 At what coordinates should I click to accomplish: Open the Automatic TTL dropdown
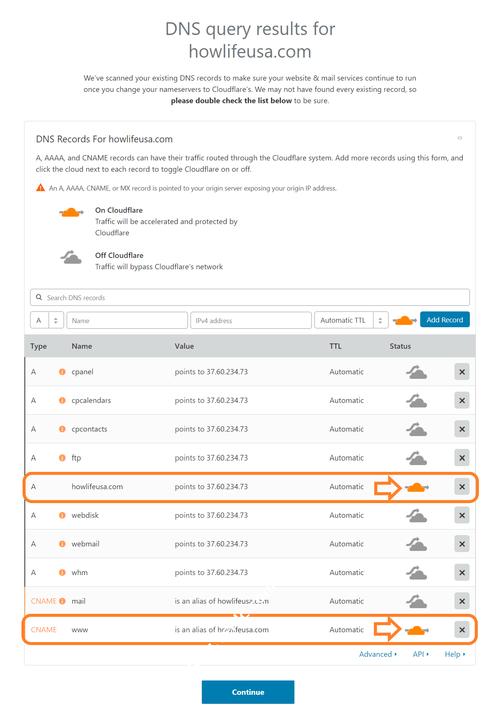tap(351, 321)
